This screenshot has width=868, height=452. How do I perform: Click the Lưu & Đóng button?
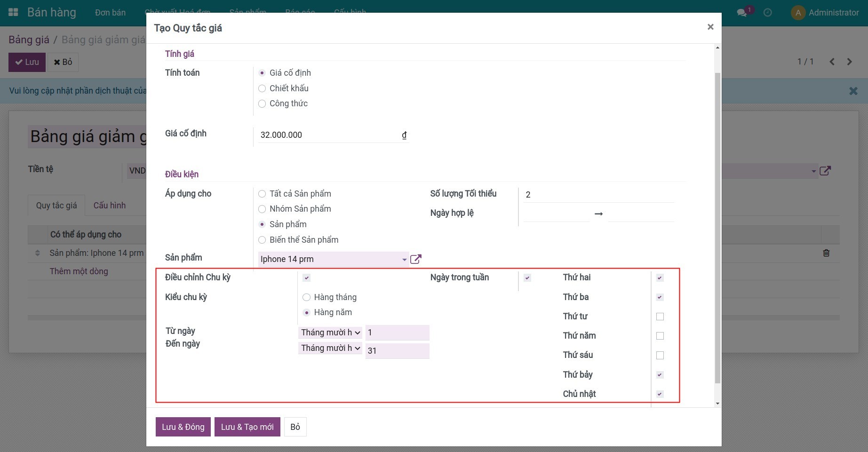click(x=183, y=427)
